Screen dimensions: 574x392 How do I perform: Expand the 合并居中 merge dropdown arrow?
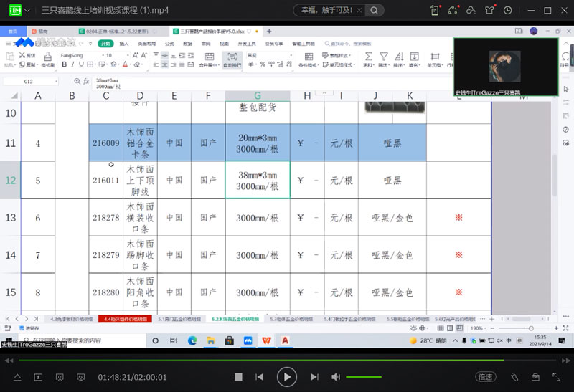pyautogui.click(x=218, y=65)
